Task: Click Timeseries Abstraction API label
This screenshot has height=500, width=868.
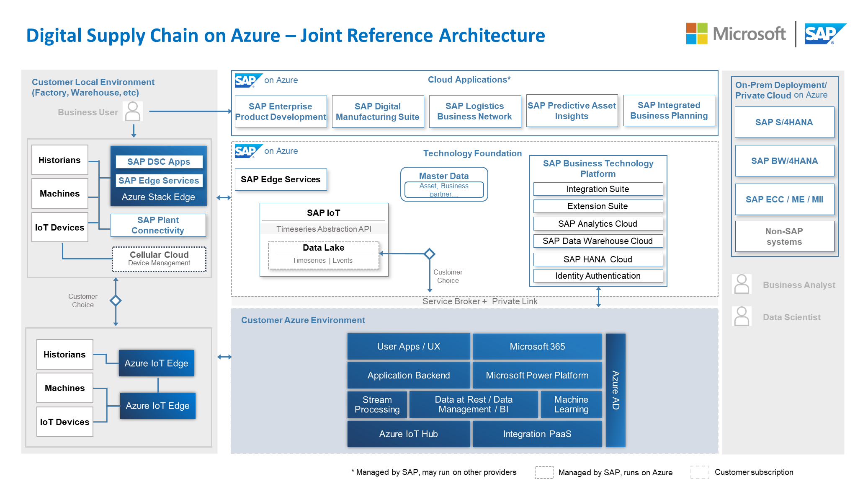Action: [x=324, y=229]
